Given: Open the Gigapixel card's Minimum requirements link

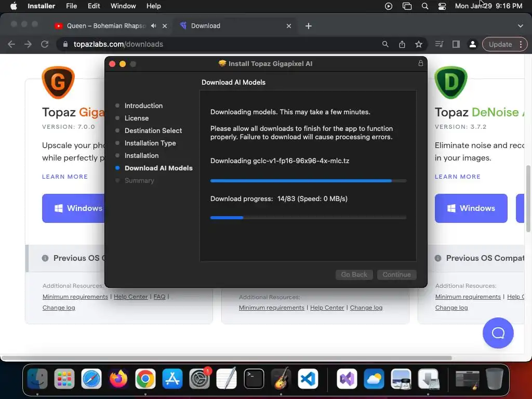Looking at the screenshot, I should (x=75, y=297).
